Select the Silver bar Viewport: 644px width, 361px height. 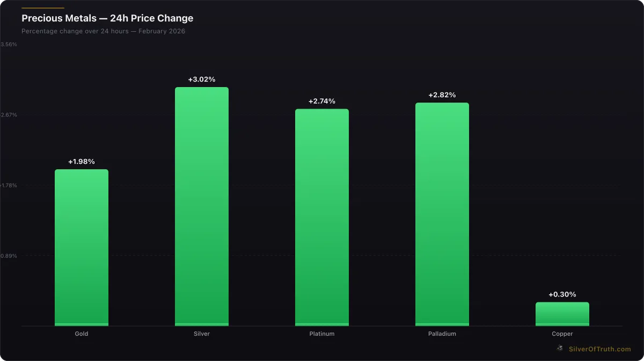coord(202,206)
